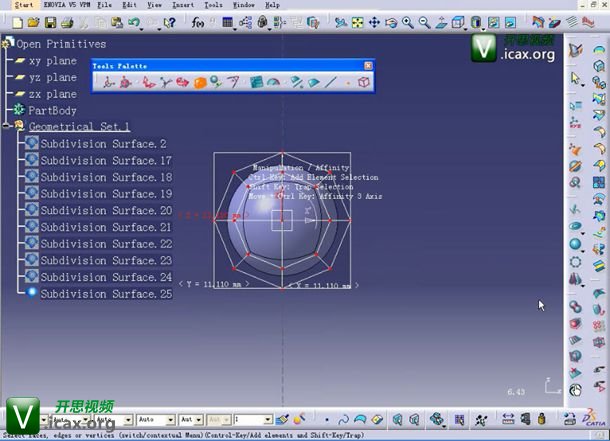
Task: Collapse the Geometrical Set.1 tree node
Action: [x=7, y=127]
